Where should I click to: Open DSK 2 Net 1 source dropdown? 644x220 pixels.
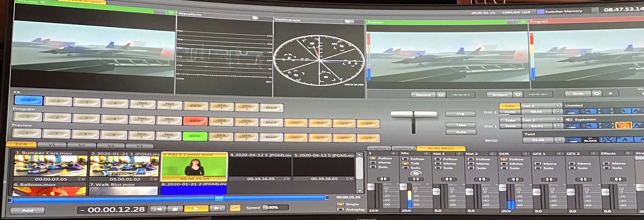point(557,106)
